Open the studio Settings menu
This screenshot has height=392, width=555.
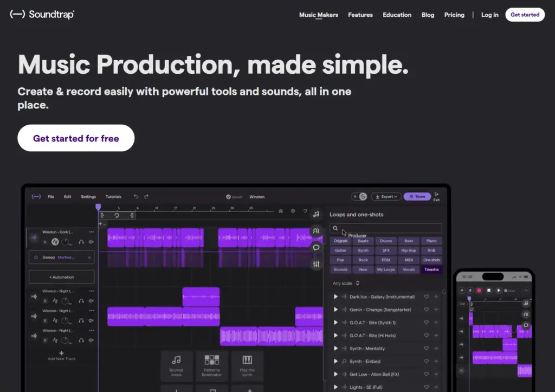point(88,196)
